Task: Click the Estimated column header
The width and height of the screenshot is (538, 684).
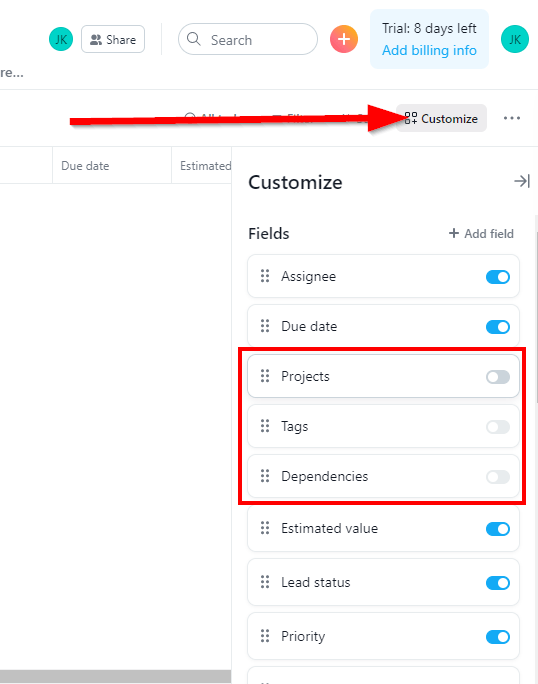Action: coord(202,166)
